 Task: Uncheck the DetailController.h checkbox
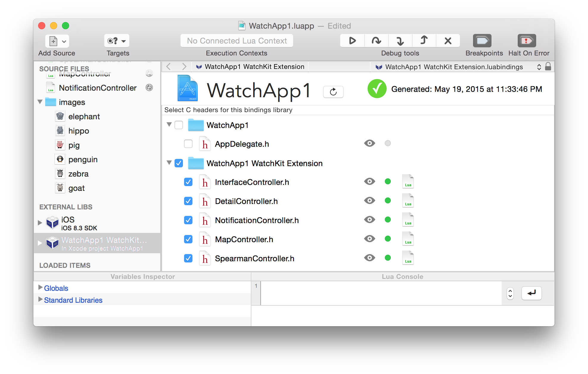188,201
